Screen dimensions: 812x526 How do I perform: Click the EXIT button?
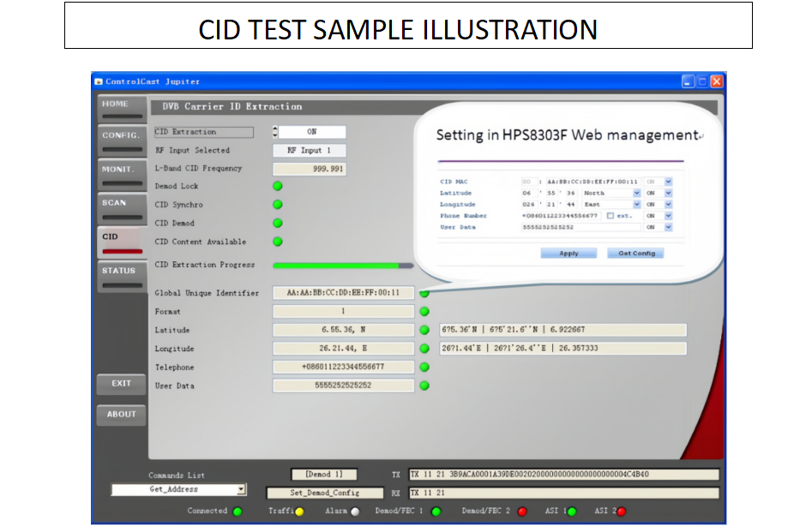[x=121, y=384]
